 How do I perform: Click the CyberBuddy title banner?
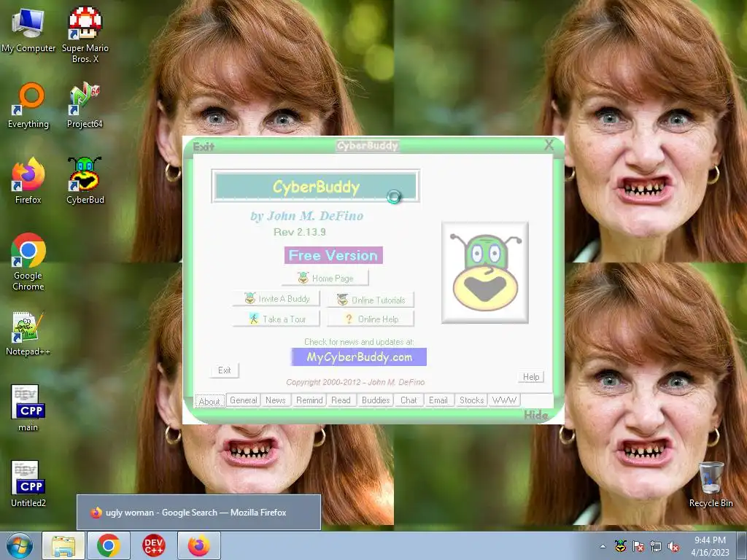(x=315, y=186)
